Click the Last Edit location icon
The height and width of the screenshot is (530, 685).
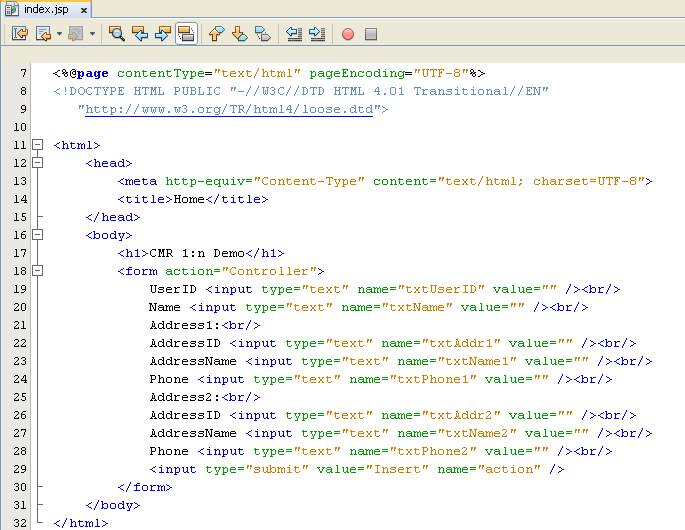20,34
